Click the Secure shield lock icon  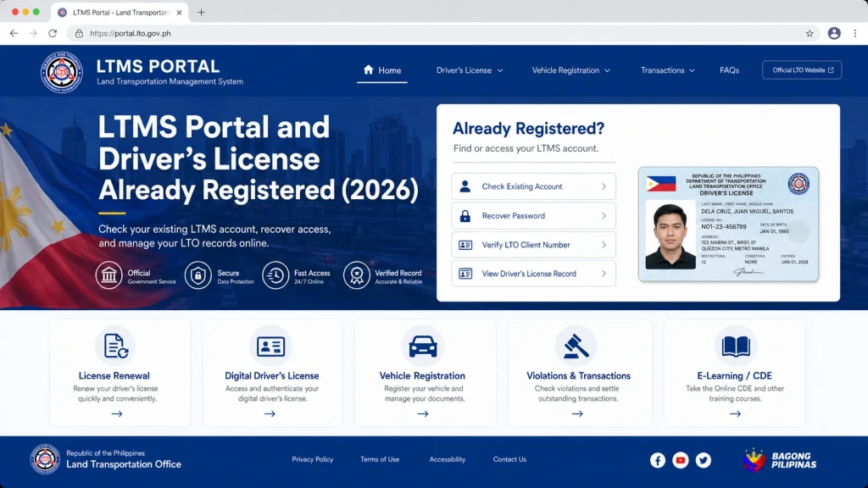(x=198, y=275)
